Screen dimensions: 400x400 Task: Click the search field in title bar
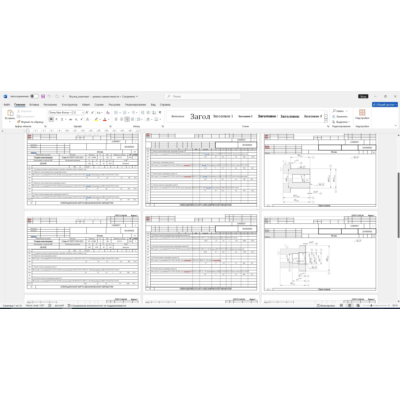pos(203,96)
